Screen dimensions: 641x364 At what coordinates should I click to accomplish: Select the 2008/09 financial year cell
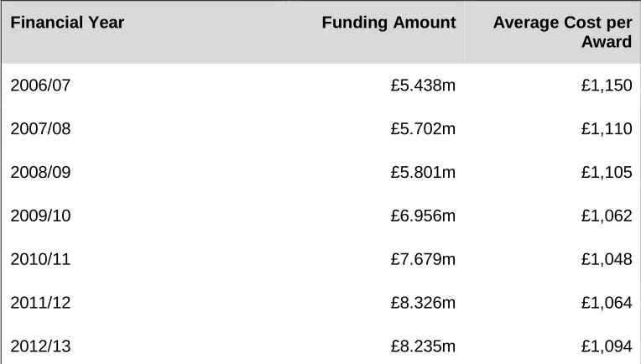(x=40, y=173)
